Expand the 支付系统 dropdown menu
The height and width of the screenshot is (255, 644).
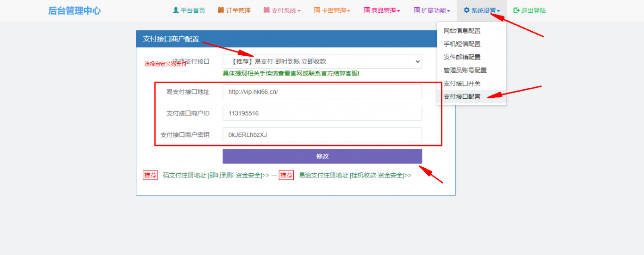298,11
